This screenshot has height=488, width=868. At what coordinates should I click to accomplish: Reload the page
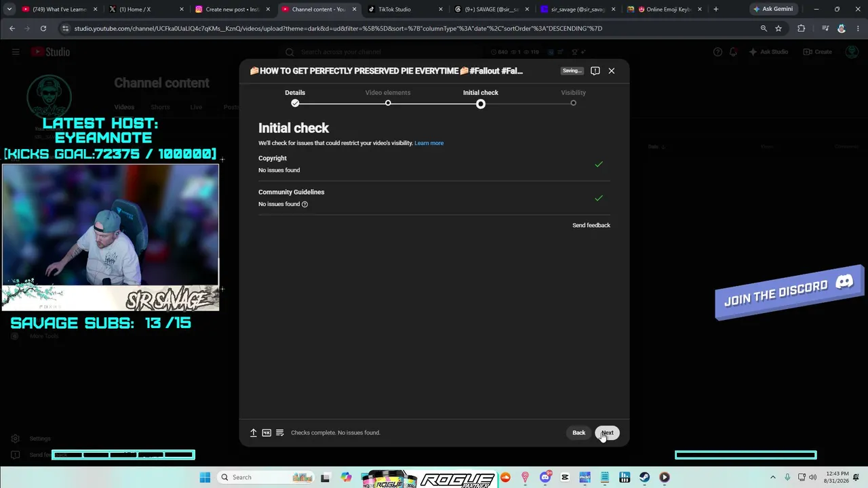tap(43, 28)
